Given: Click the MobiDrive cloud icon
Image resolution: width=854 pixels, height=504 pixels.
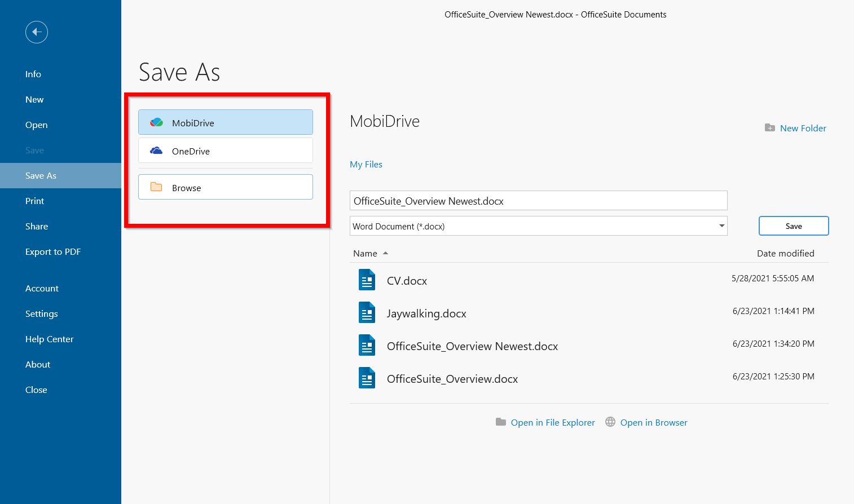Looking at the screenshot, I should 156,122.
